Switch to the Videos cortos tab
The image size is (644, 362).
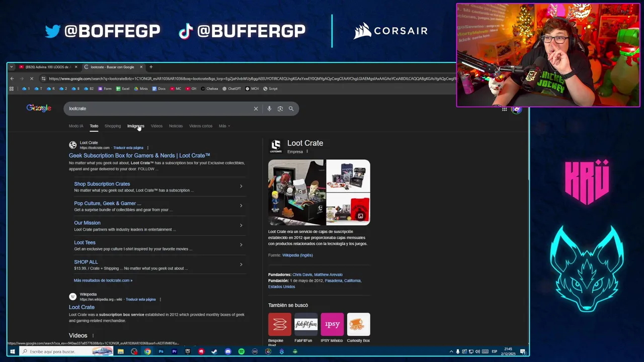tap(201, 126)
